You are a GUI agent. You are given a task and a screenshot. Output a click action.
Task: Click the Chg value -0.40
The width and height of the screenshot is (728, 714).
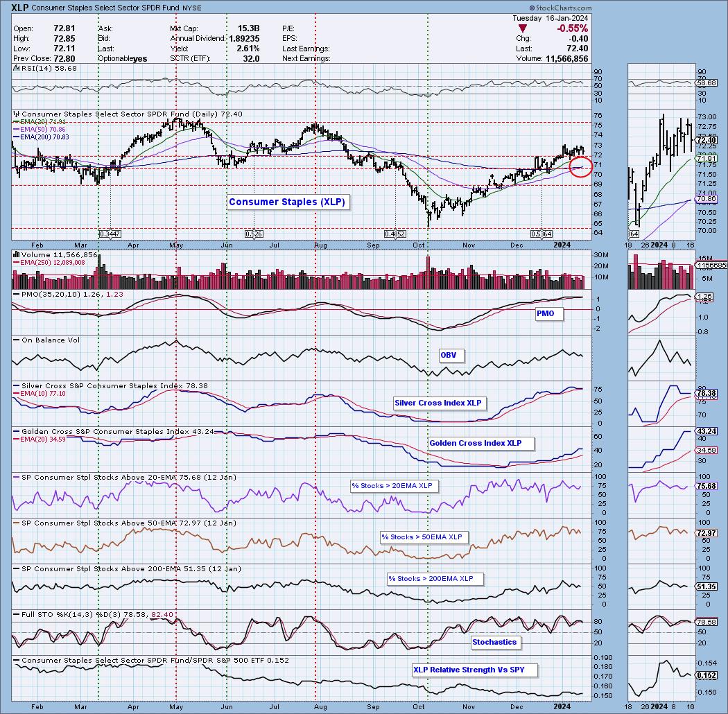coord(578,39)
